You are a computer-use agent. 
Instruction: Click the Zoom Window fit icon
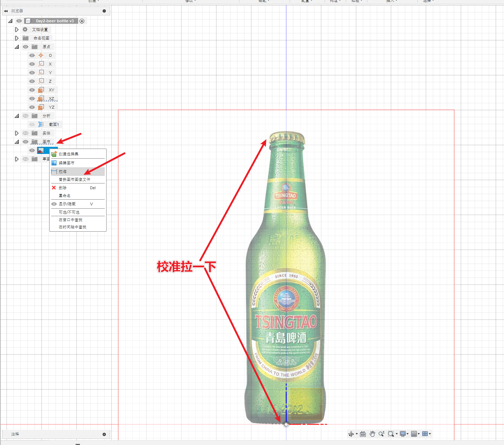point(391,434)
